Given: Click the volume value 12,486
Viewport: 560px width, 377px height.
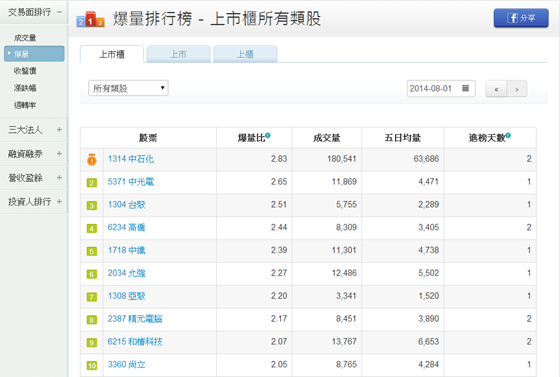Looking at the screenshot, I should (344, 273).
